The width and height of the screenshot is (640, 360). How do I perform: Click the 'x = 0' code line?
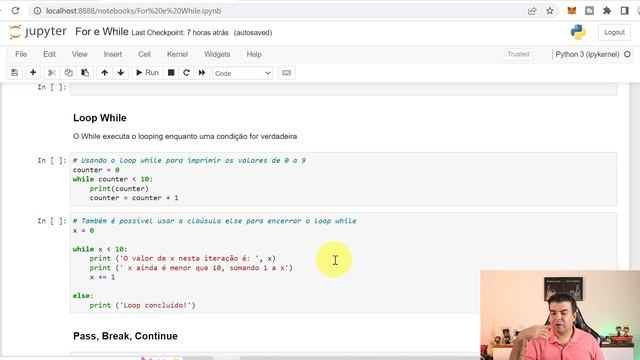pos(83,231)
